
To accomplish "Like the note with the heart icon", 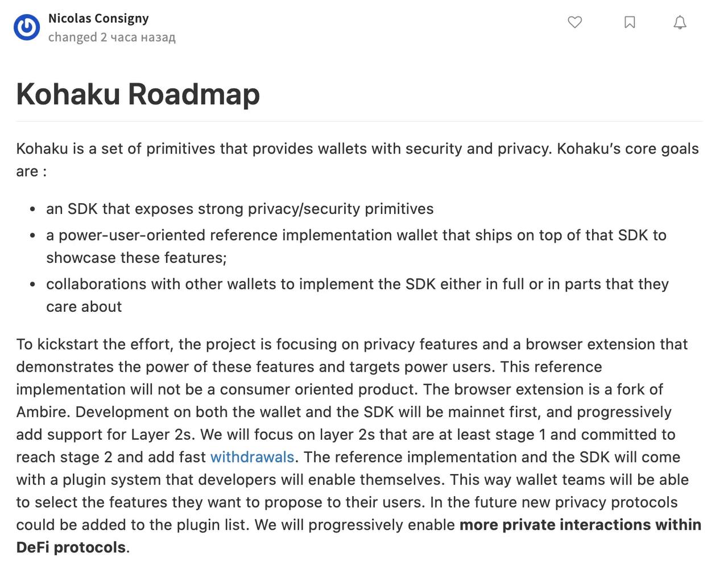I will pyautogui.click(x=575, y=22).
